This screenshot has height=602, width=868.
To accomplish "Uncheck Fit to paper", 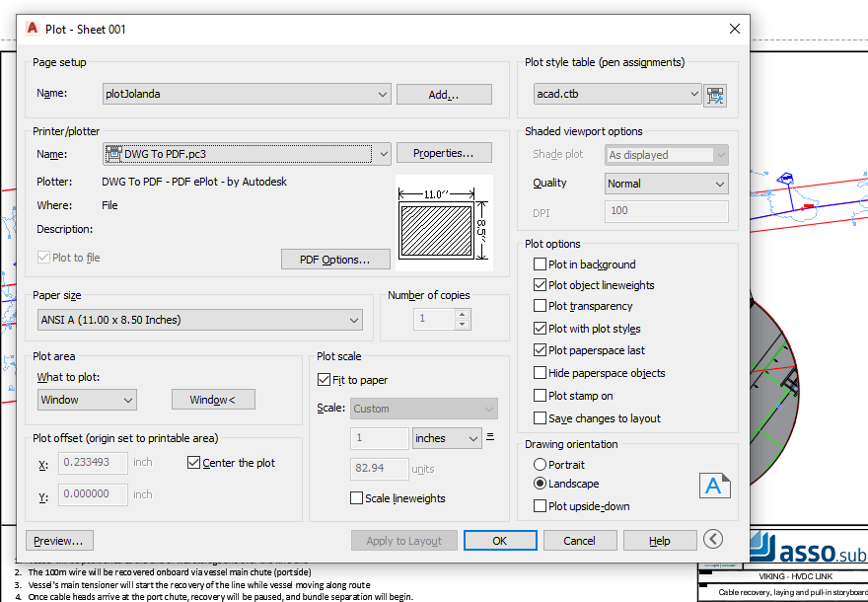I will coord(324,380).
